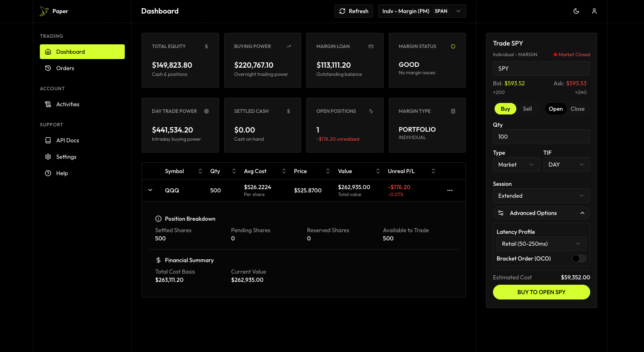Click the Advanced Options sliders icon

501,213
